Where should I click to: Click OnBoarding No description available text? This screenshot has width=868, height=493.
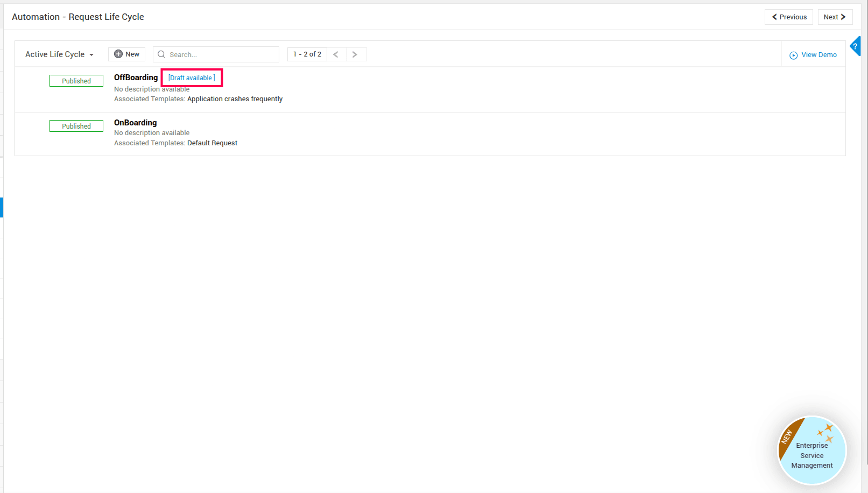152,133
